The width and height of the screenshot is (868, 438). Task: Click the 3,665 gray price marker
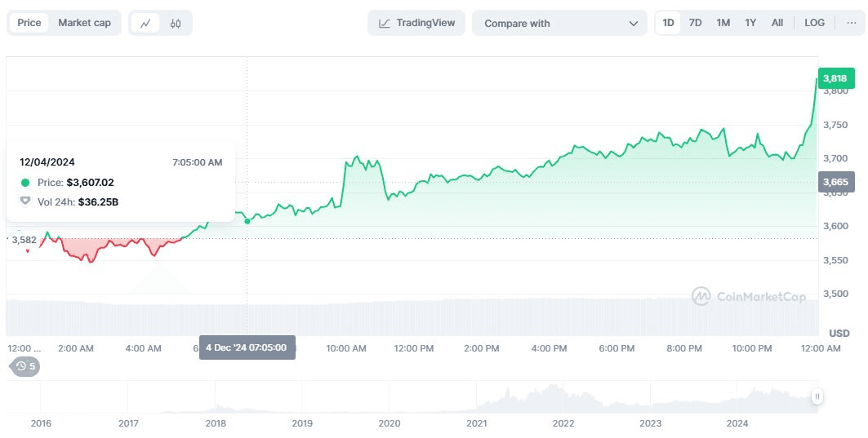click(x=835, y=182)
